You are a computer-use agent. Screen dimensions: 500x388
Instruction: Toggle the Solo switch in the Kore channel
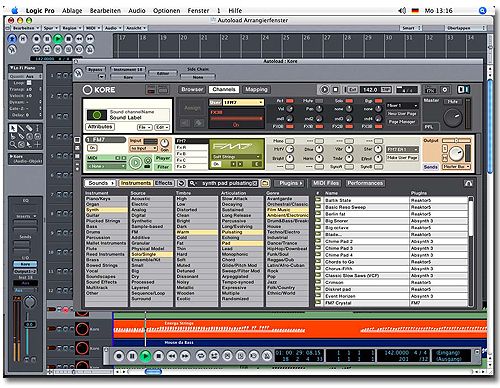click(349, 101)
